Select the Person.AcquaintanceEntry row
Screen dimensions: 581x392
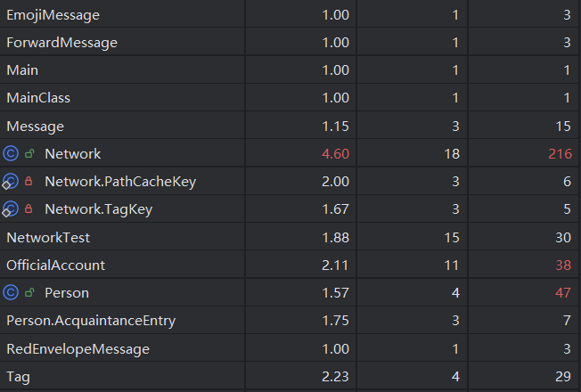coord(290,321)
